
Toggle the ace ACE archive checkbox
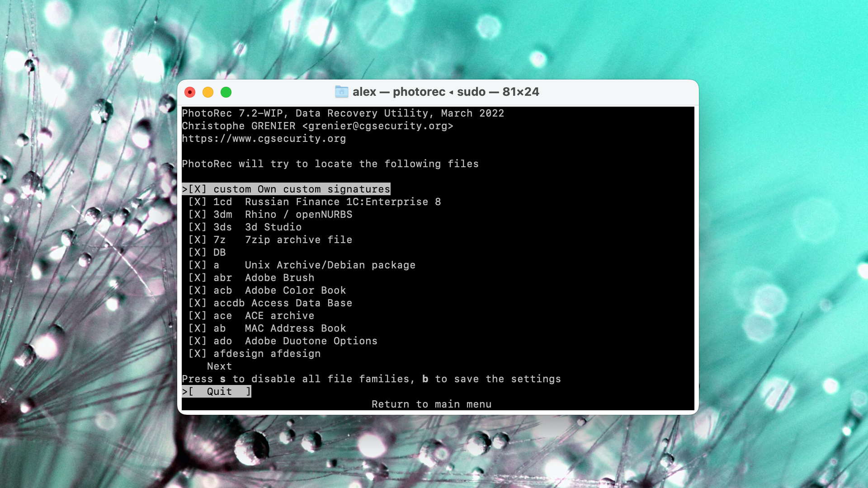[x=198, y=315]
